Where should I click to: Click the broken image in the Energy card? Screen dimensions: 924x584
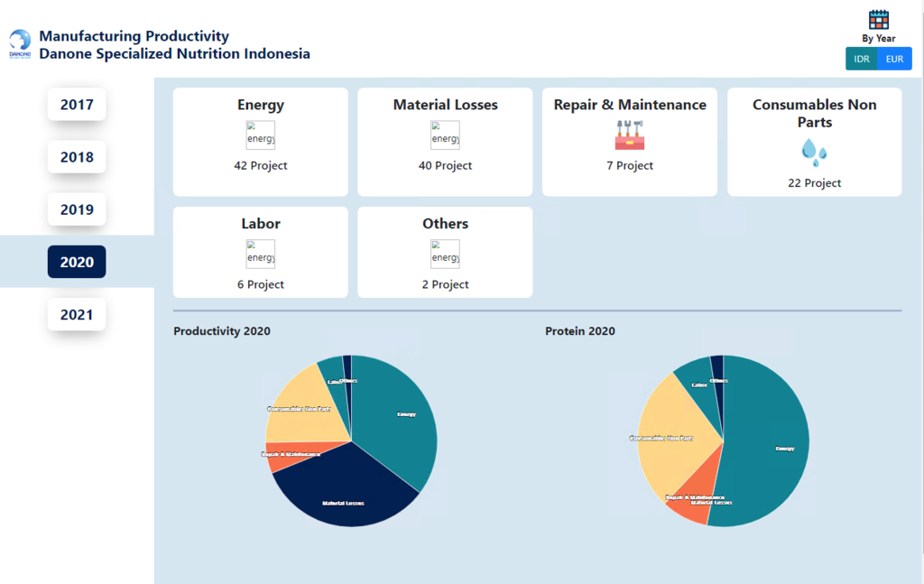click(261, 135)
